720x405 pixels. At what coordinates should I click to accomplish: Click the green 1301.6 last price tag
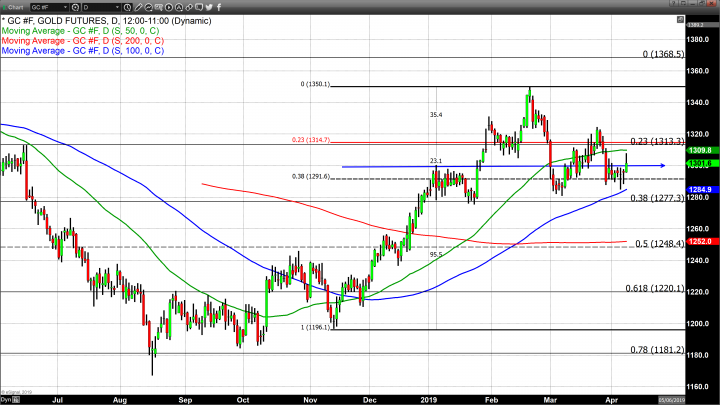[702, 163]
